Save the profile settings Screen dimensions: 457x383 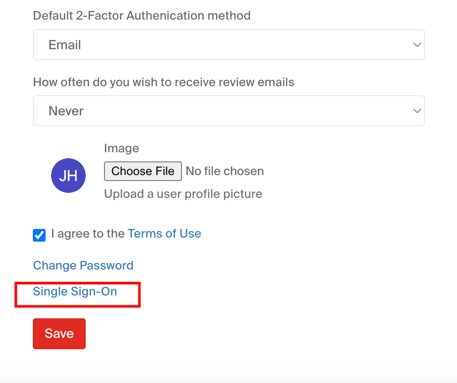click(x=59, y=333)
